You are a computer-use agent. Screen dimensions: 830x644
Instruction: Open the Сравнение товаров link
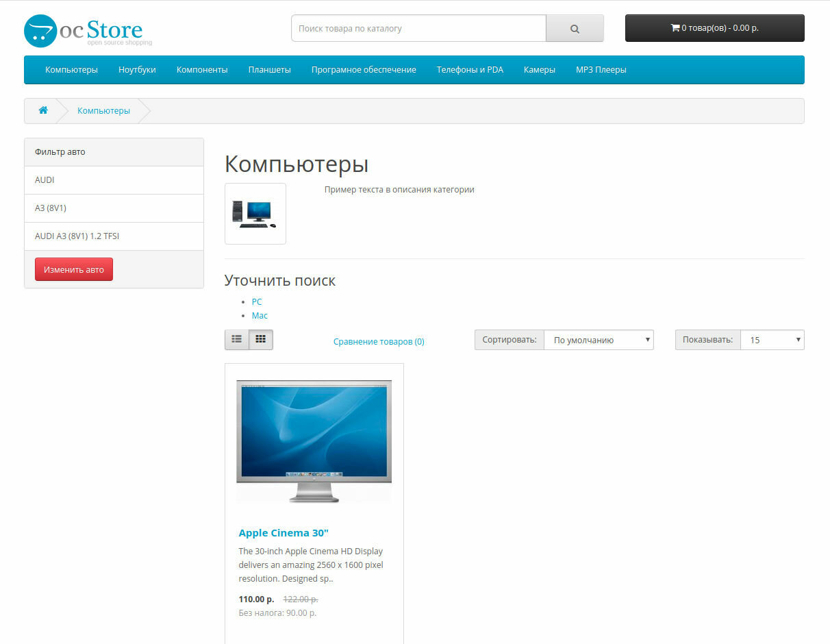[x=379, y=341]
